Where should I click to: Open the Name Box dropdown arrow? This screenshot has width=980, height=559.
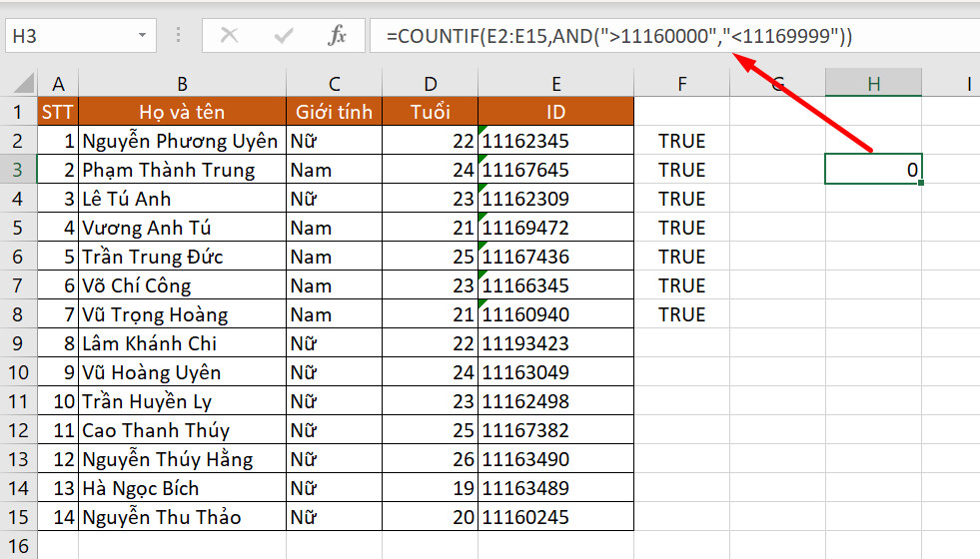143,35
